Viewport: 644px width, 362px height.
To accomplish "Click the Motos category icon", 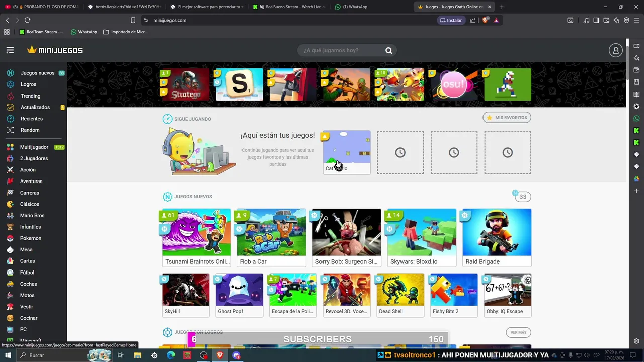I will point(10,295).
